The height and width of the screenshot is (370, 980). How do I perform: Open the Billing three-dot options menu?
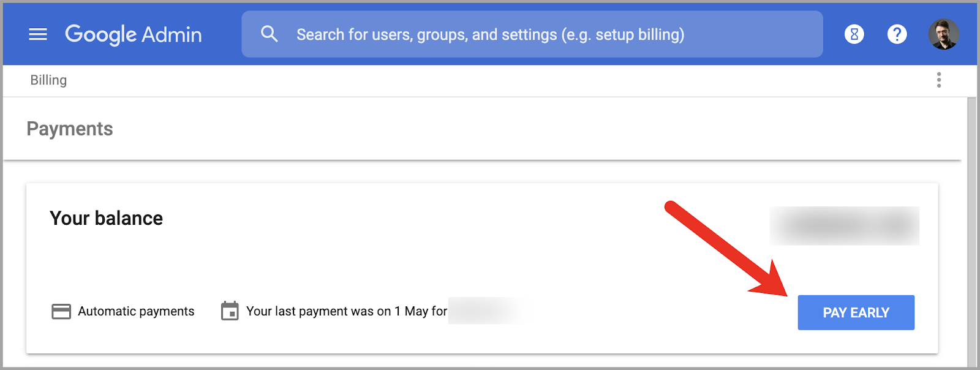click(938, 80)
